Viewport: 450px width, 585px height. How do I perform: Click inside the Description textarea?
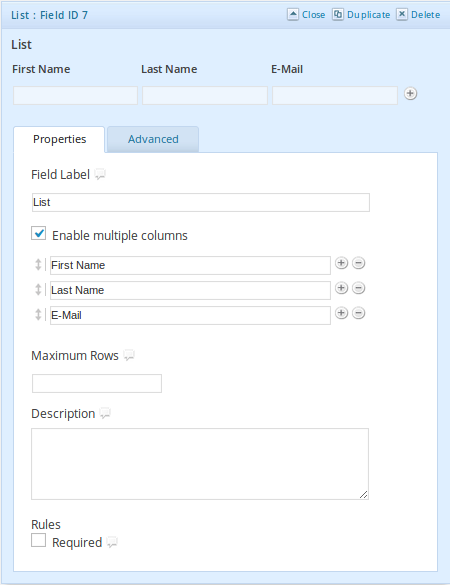[200, 464]
